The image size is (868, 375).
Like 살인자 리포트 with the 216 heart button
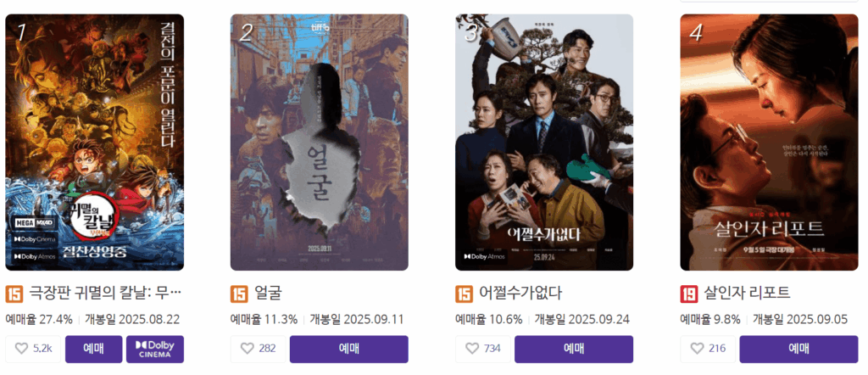coord(708,349)
